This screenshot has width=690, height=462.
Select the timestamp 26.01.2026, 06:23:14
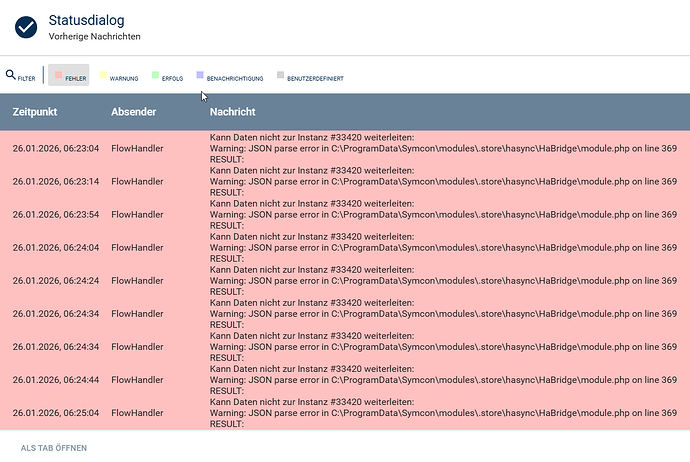[x=56, y=182]
